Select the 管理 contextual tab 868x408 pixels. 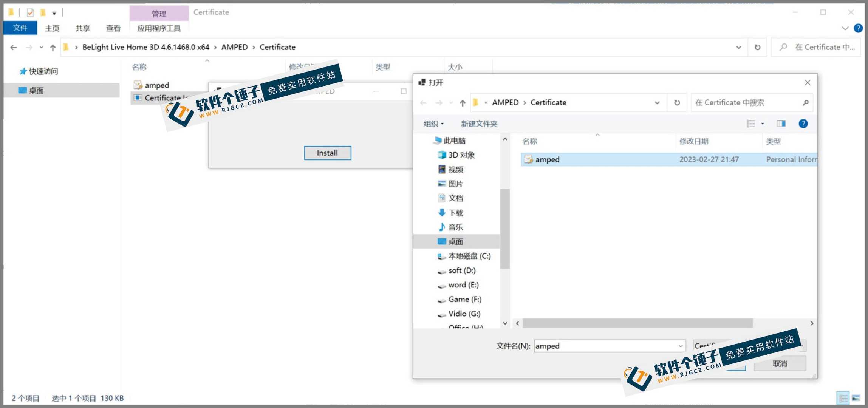pos(159,14)
